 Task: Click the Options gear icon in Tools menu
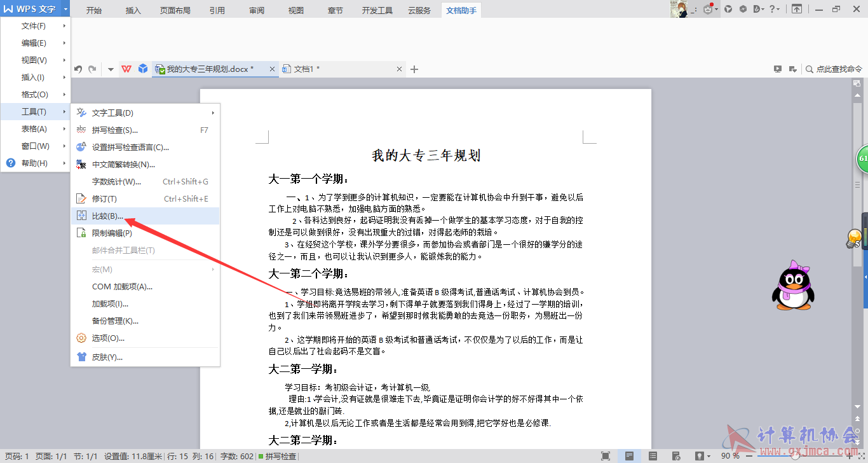(81, 338)
